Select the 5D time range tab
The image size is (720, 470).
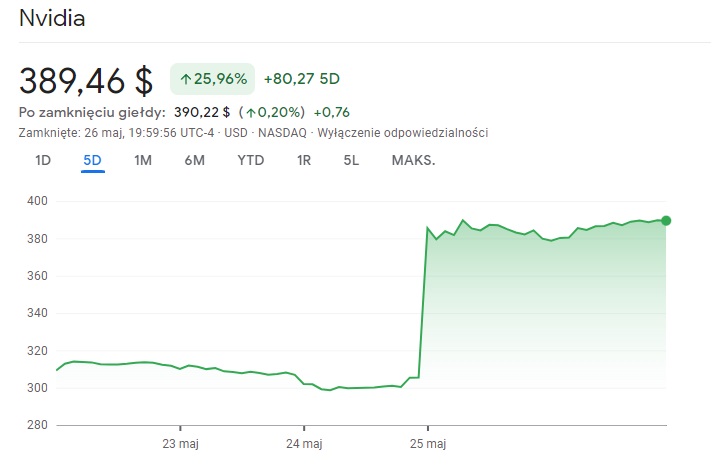tap(93, 160)
